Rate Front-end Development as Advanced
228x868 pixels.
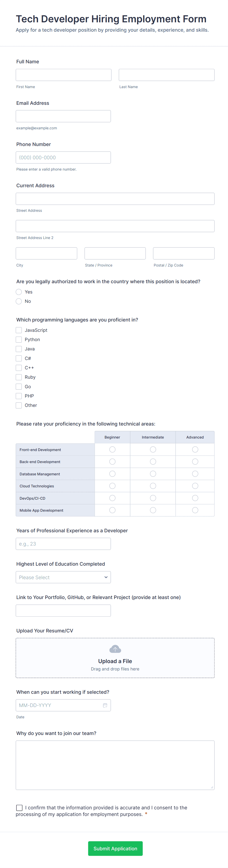(195, 450)
